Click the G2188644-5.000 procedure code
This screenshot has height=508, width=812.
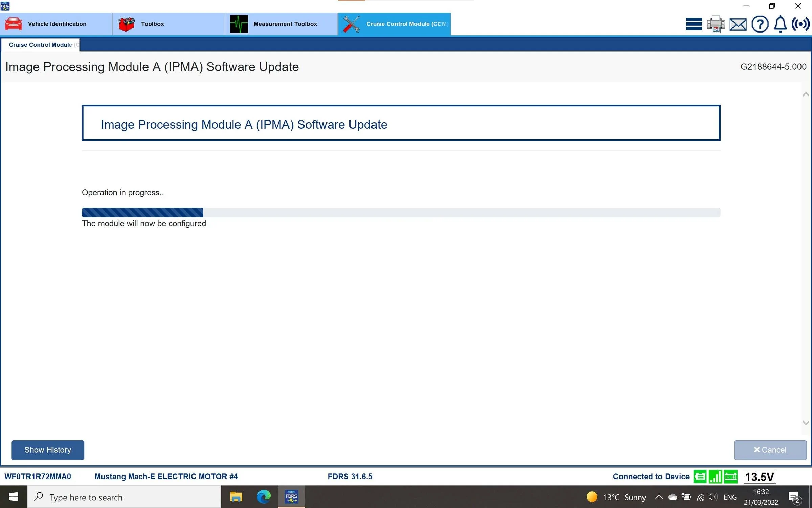(x=773, y=67)
